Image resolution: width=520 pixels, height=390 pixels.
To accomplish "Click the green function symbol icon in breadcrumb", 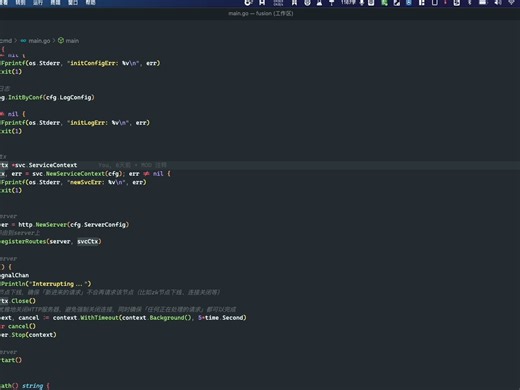I will [x=61, y=40].
